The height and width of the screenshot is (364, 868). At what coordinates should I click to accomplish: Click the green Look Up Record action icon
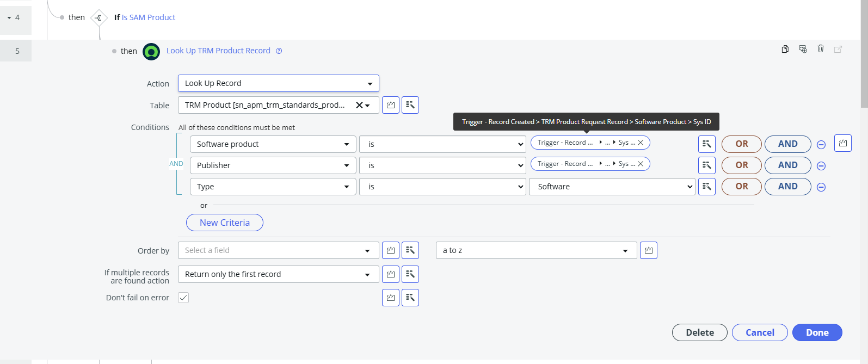[151, 52]
